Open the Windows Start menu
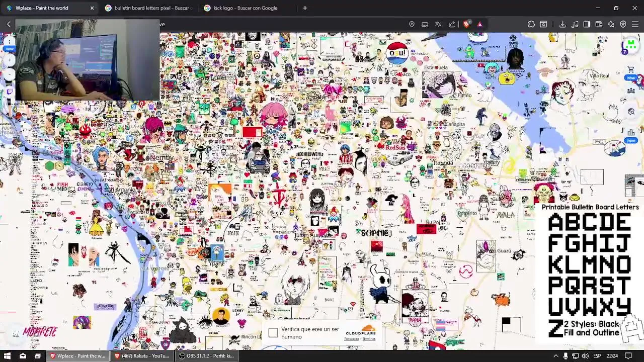 click(x=8, y=356)
